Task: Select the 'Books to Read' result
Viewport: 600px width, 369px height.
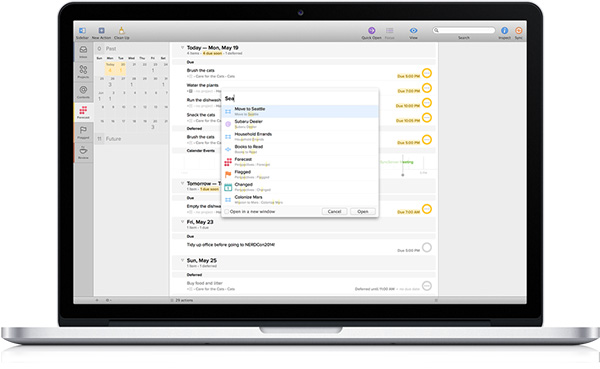Action: click(x=300, y=149)
